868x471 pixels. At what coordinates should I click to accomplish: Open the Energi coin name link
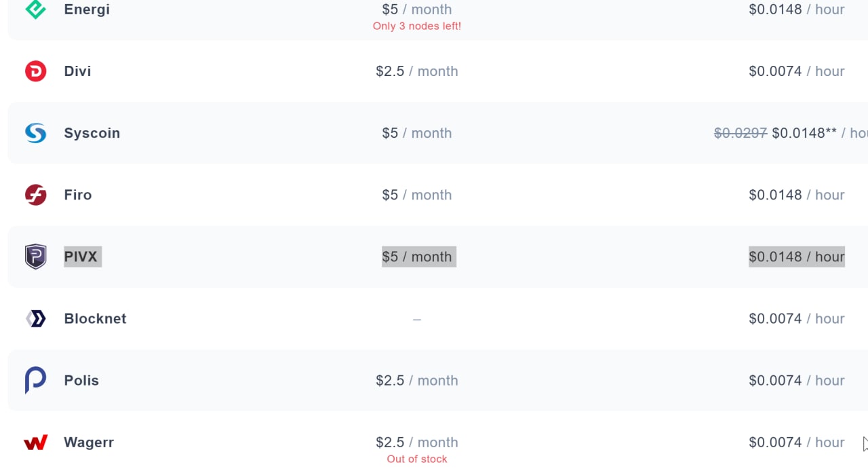[x=87, y=10]
